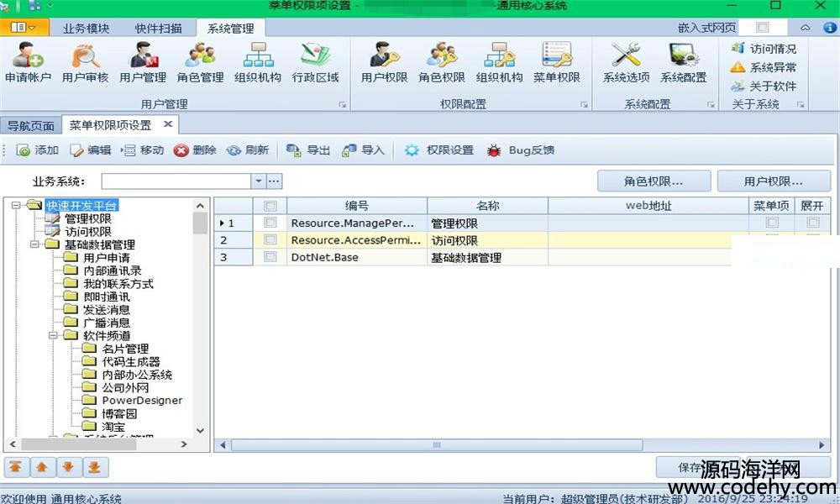
Task: Open 权限配置 group dialog launcher
Action: coord(584,105)
